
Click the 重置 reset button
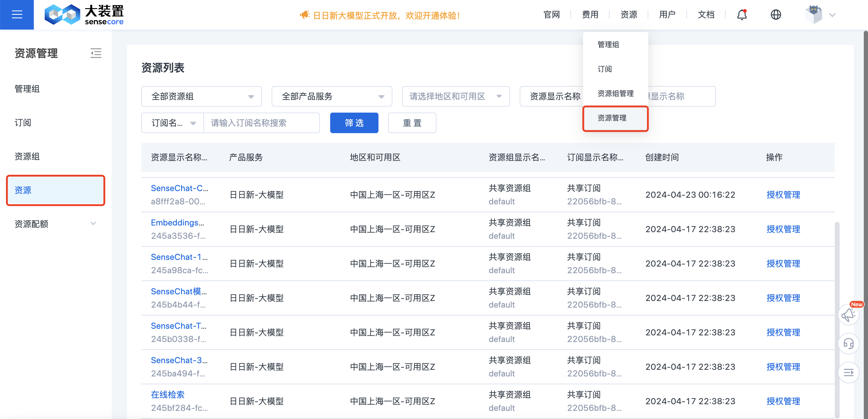(412, 123)
